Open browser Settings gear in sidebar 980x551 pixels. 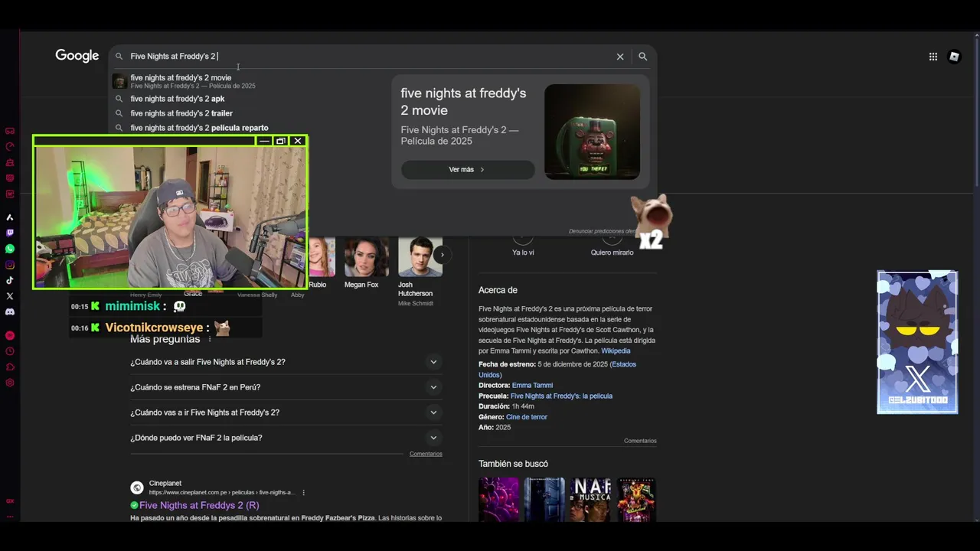coord(10,383)
